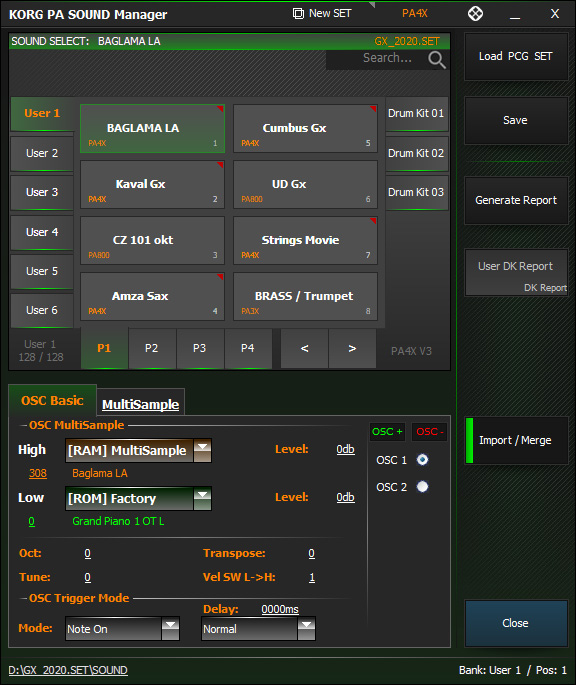Remove an oscillator with OSC -
The width and height of the screenshot is (576, 685).
429,432
